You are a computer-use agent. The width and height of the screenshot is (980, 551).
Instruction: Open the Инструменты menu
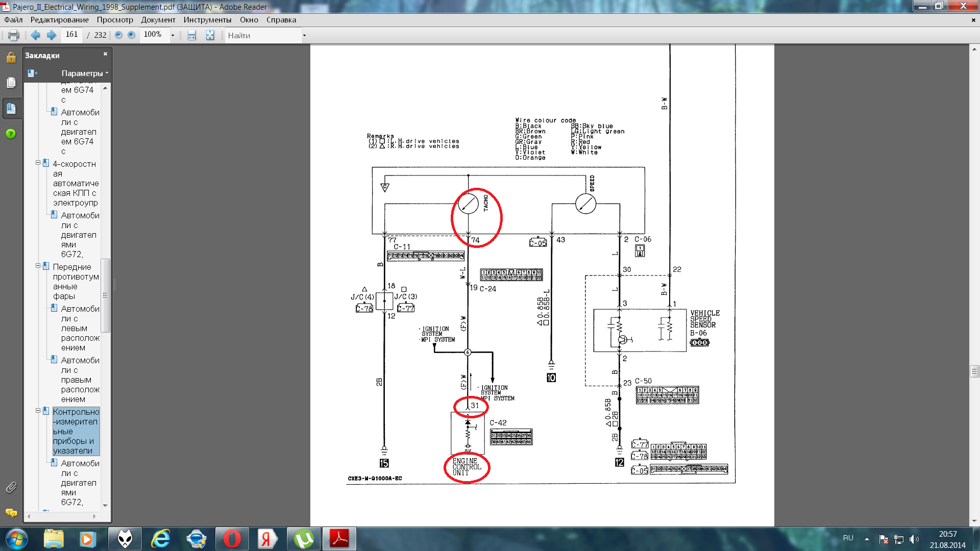(207, 20)
